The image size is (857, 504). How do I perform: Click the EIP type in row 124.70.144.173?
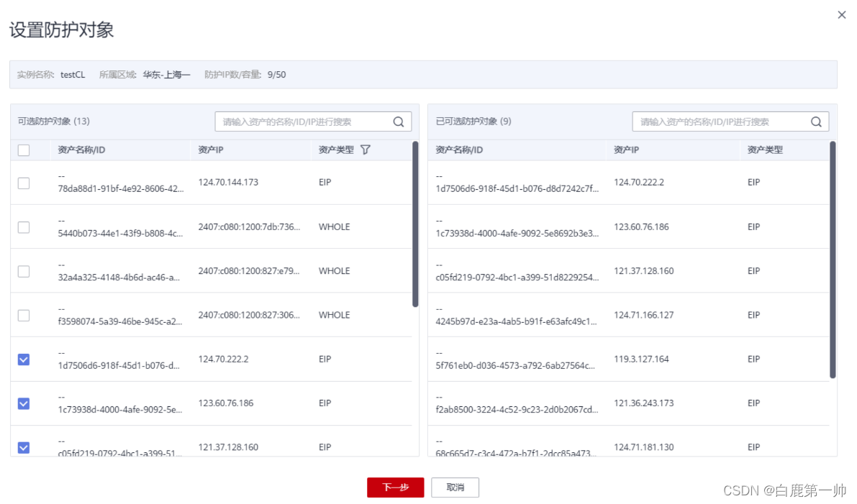[x=325, y=183]
